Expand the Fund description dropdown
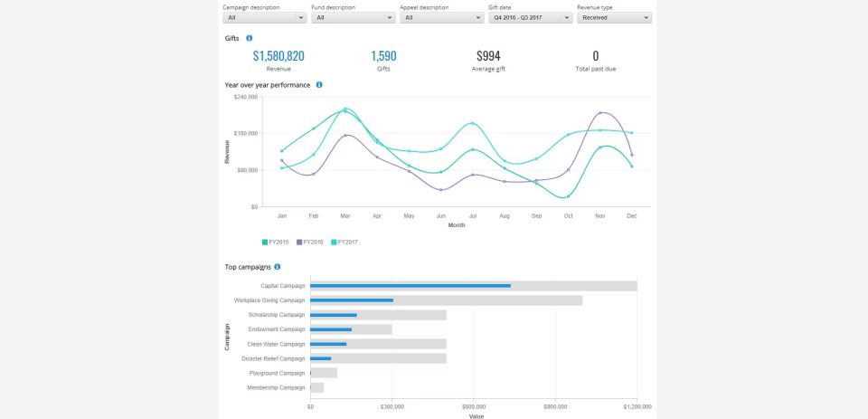The height and width of the screenshot is (419, 868). pos(354,17)
